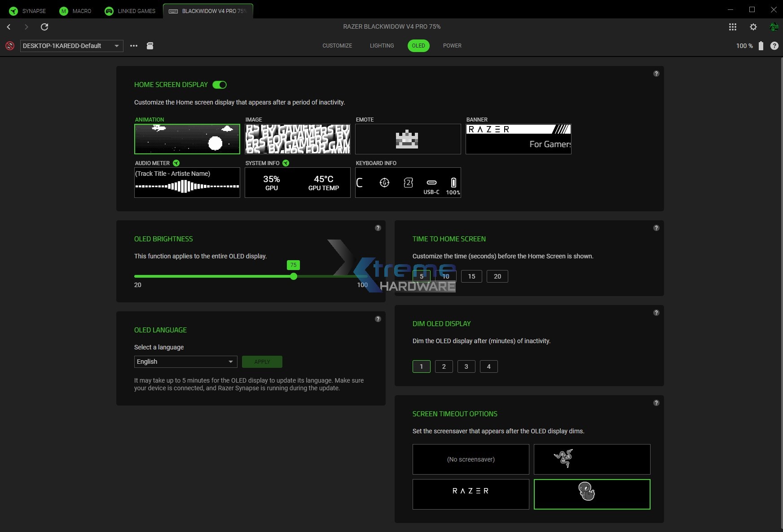Open the DESKTOP-1KAREDD-Default profile dropdown

71,46
